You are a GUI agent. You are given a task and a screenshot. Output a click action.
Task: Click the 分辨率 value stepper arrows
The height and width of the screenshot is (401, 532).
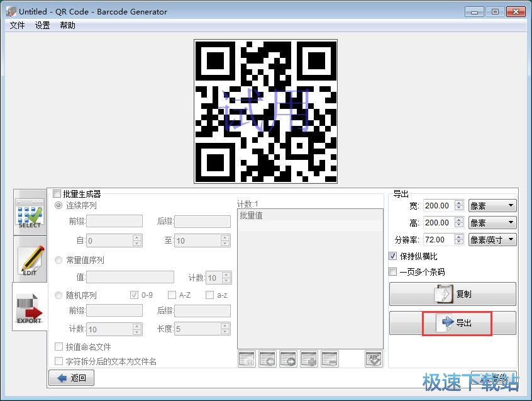459,239
